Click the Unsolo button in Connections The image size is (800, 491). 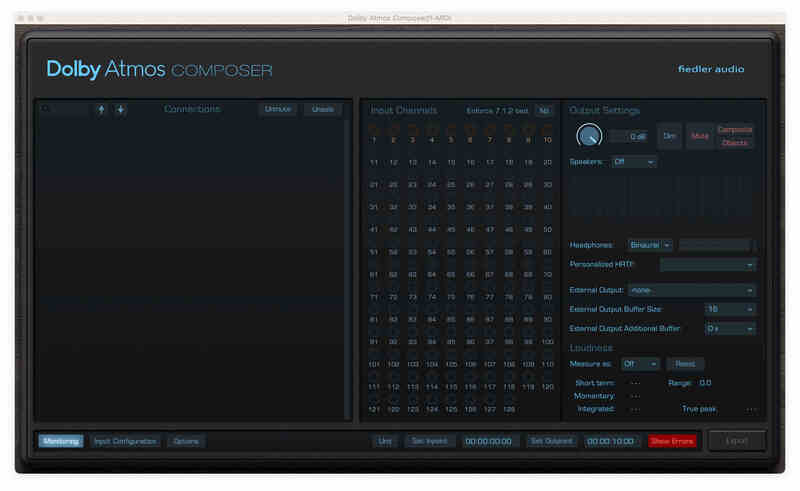(x=322, y=109)
